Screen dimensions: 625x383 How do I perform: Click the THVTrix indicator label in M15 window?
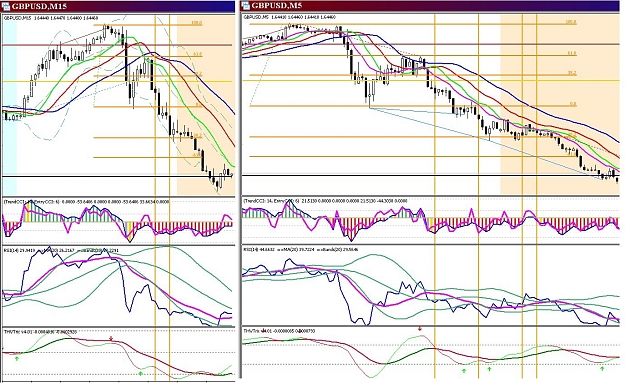click(x=40, y=332)
